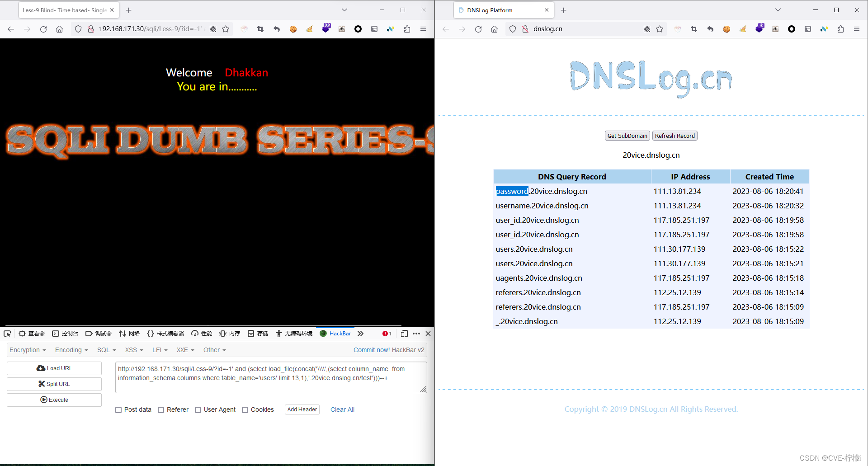The image size is (868, 466).
Task: Switch to the HackBar devtools tab
Action: (335, 334)
